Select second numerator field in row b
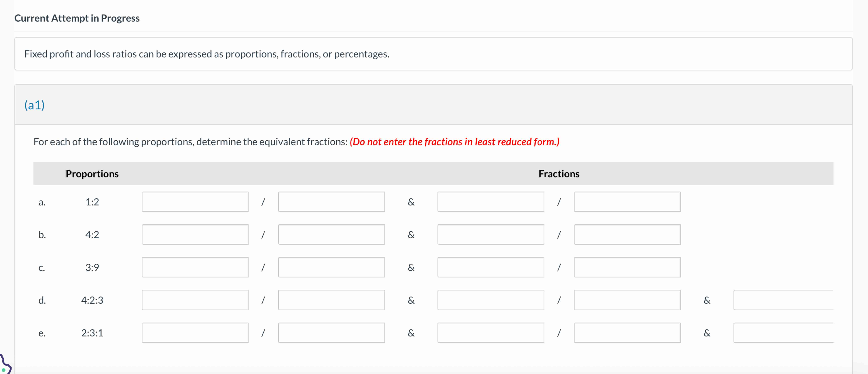Viewport: 868px width, 374px height. tap(491, 234)
